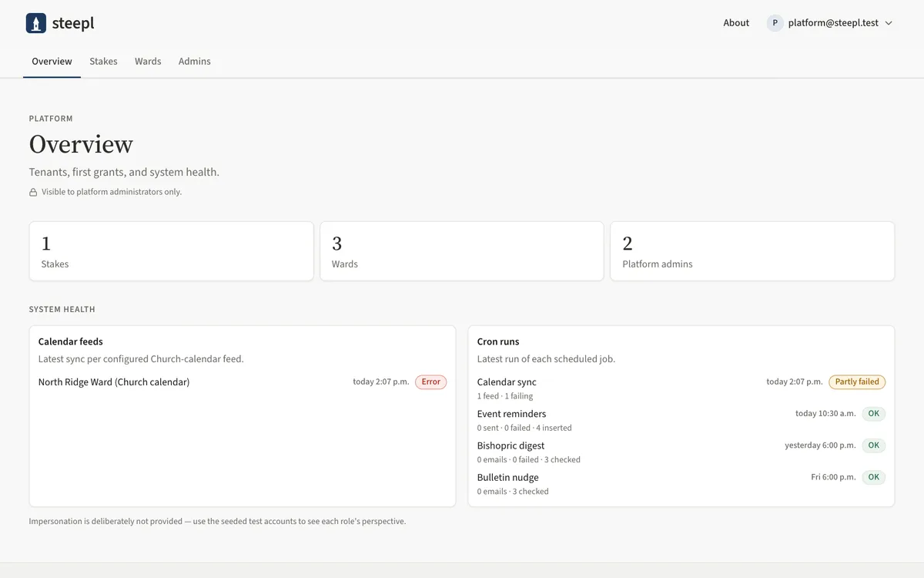Screen dimensions: 924x578
Task: Switch to the Overview tab
Action: point(52,61)
